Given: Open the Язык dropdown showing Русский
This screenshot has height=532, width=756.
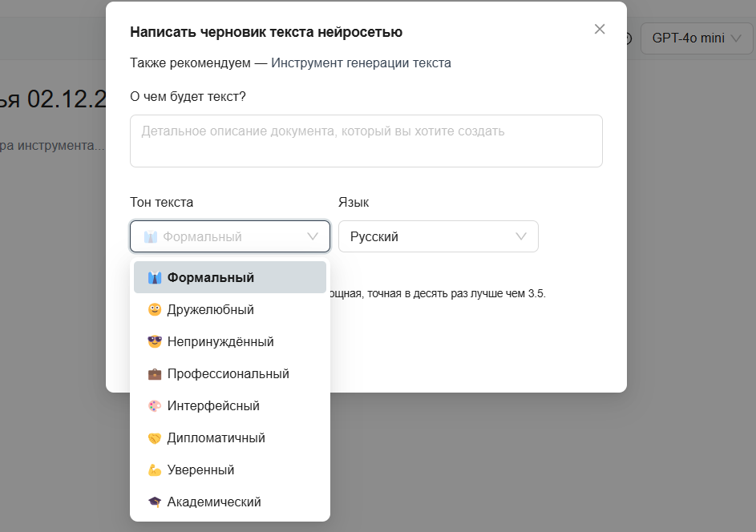Looking at the screenshot, I should click(x=438, y=236).
